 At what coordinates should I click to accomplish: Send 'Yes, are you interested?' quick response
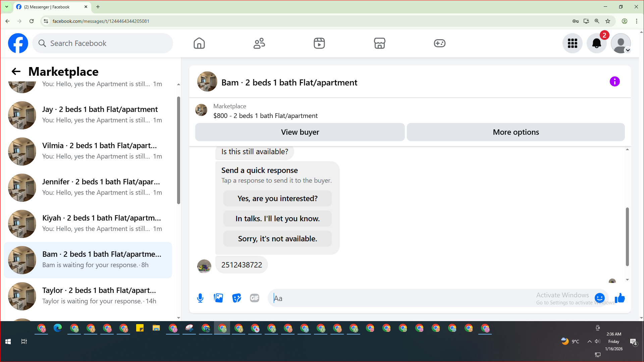click(277, 198)
